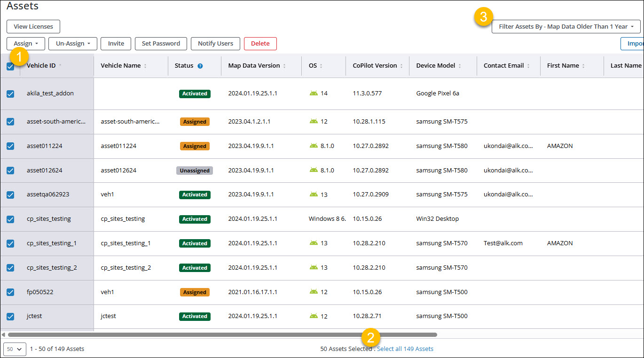Open the Assign dropdown
The width and height of the screenshot is (644, 358).
(25, 43)
